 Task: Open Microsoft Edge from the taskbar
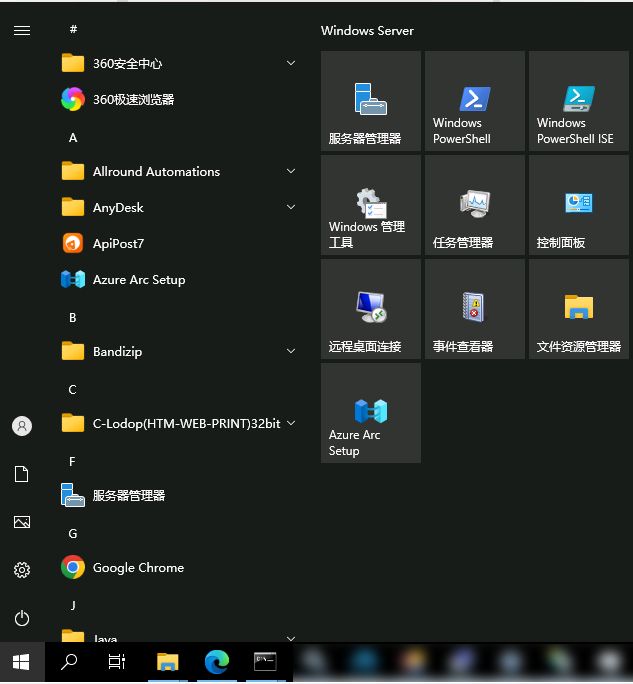tap(217, 662)
